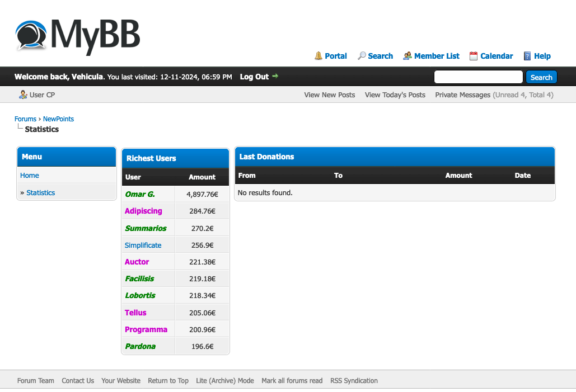Click the Last Donations panel header
576x392 pixels.
pos(395,157)
